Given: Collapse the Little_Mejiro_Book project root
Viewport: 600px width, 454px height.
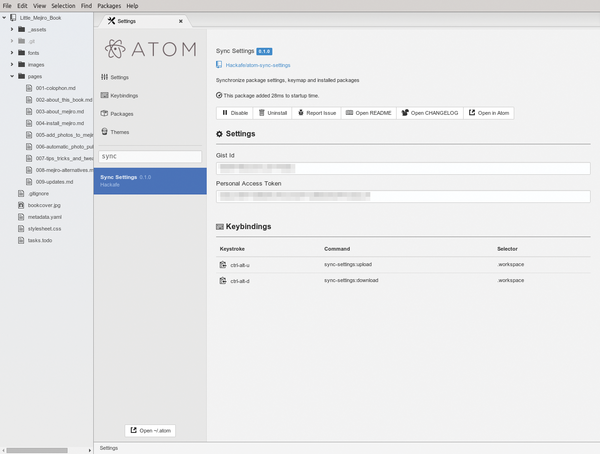Looking at the screenshot, I should 4,18.
